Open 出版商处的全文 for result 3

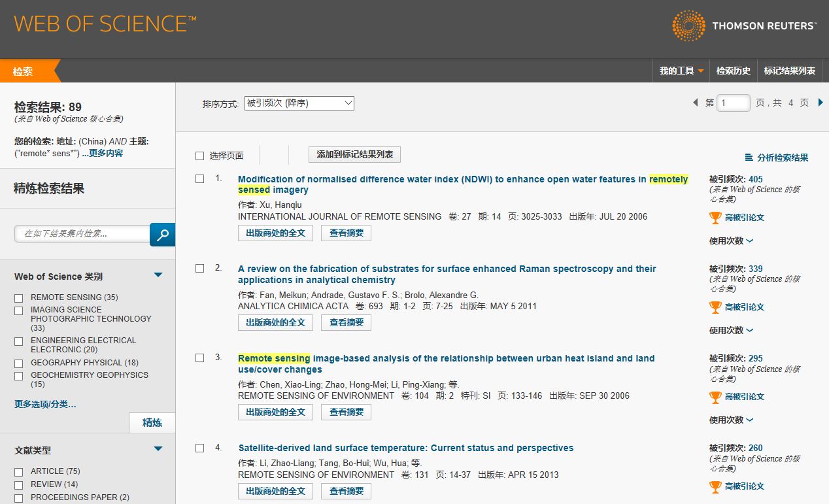tap(275, 412)
